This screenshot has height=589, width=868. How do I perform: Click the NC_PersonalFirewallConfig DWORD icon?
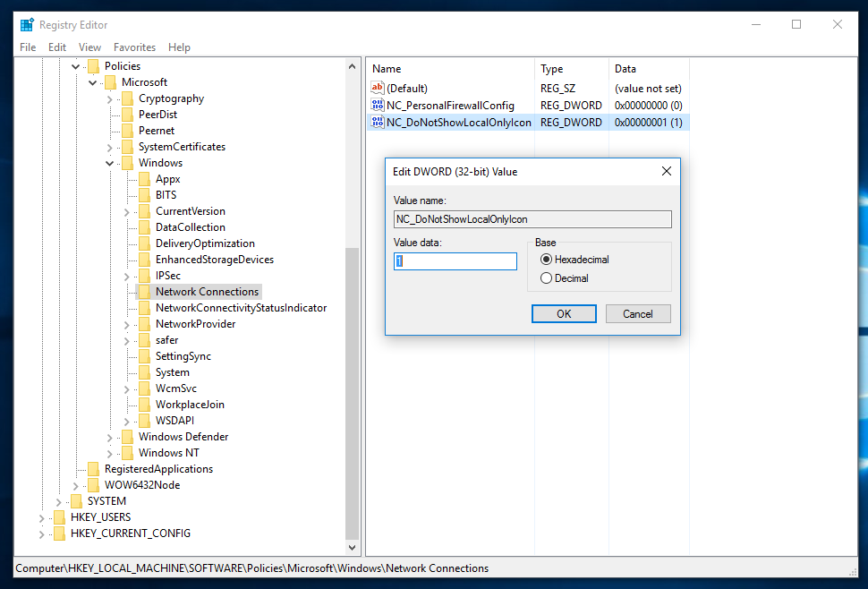[377, 106]
